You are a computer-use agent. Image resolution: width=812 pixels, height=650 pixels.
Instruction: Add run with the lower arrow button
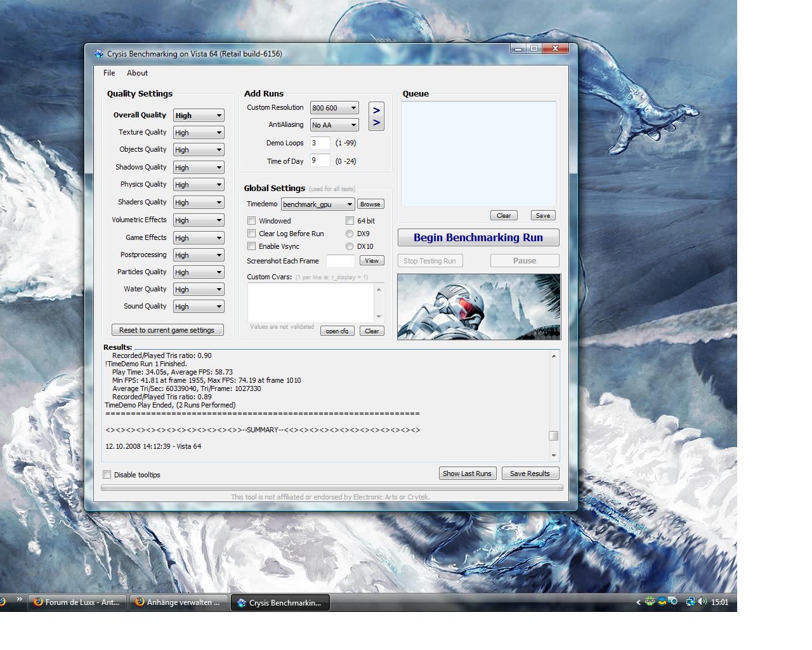(x=376, y=123)
